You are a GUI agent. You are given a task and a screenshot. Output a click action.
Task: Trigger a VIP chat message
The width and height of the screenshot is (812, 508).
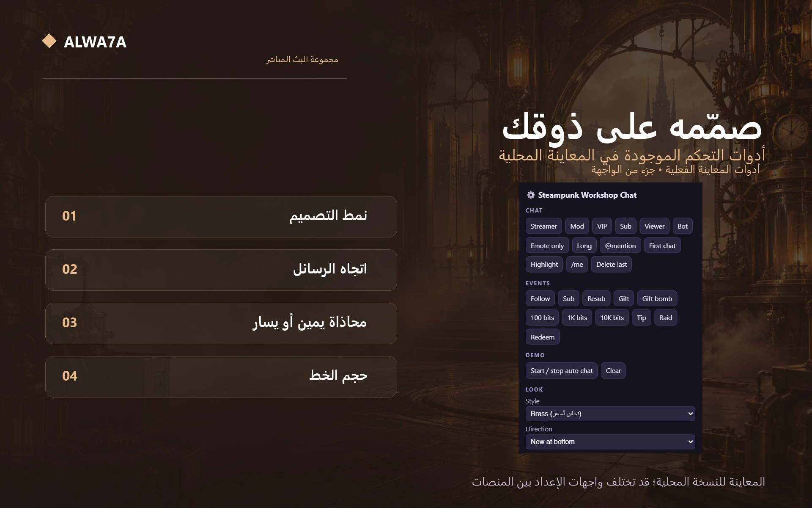[x=602, y=226]
